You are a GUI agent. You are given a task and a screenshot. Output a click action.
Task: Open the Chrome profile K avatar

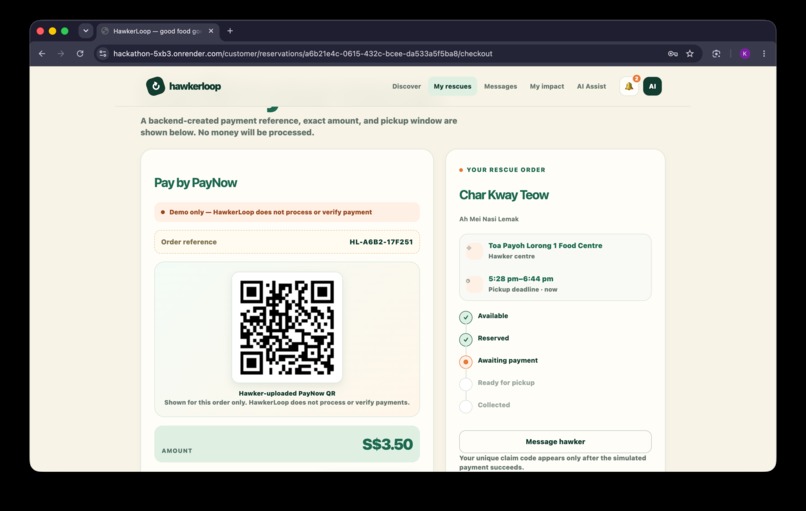[x=745, y=53]
